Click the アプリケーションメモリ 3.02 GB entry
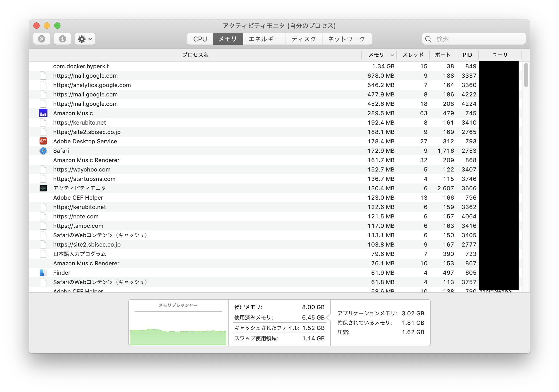Image resolution: width=559 pixels, height=392 pixels. pyautogui.click(x=381, y=313)
